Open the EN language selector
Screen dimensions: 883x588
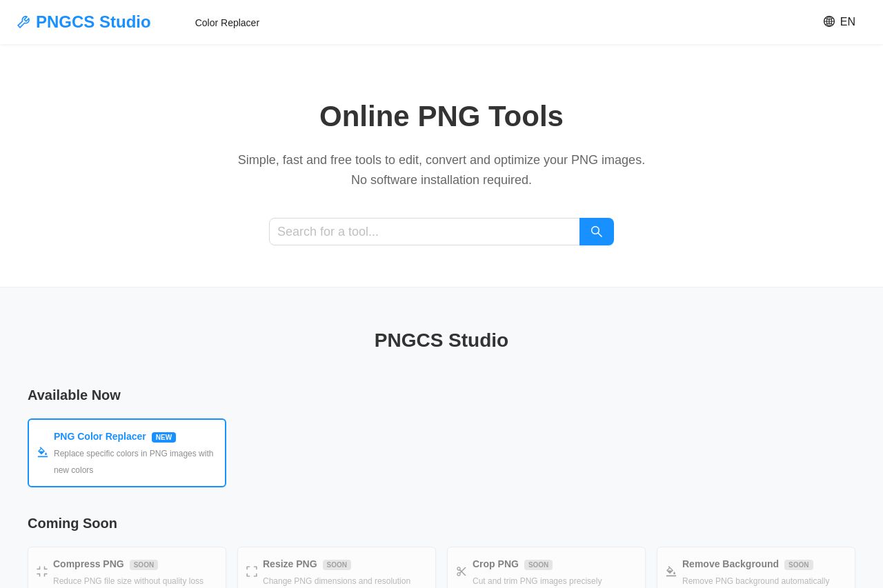click(x=847, y=22)
